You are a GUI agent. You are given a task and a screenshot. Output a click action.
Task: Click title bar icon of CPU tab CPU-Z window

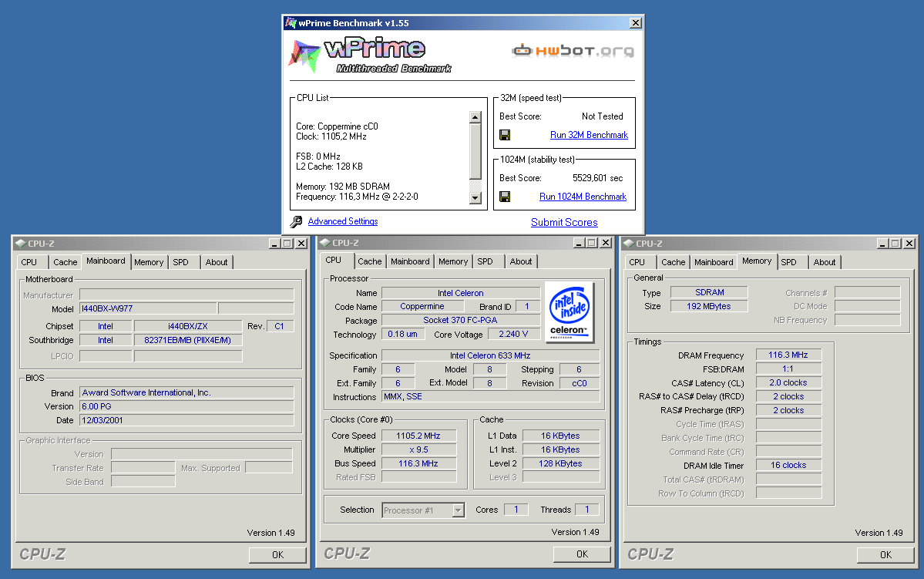[x=324, y=243]
